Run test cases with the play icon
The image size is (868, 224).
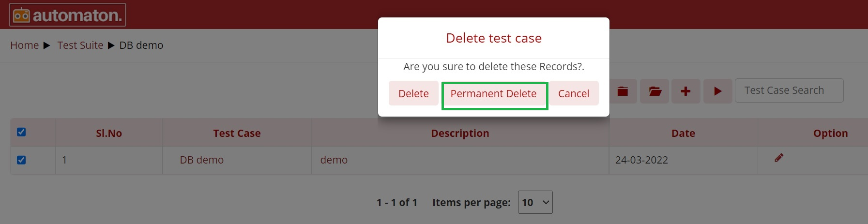coord(717,91)
